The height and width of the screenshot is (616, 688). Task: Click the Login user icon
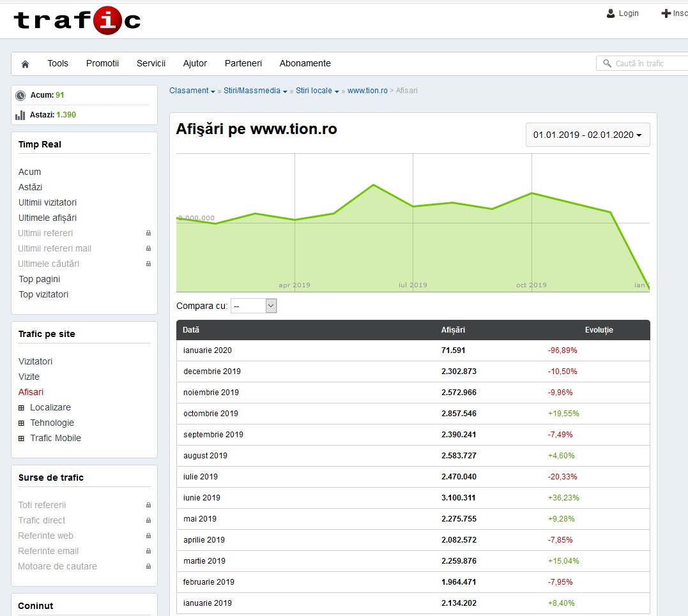[611, 13]
